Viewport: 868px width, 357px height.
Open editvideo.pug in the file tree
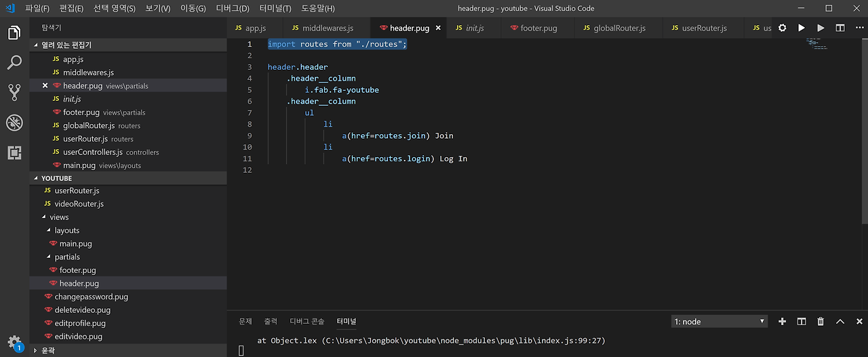(x=128, y=336)
